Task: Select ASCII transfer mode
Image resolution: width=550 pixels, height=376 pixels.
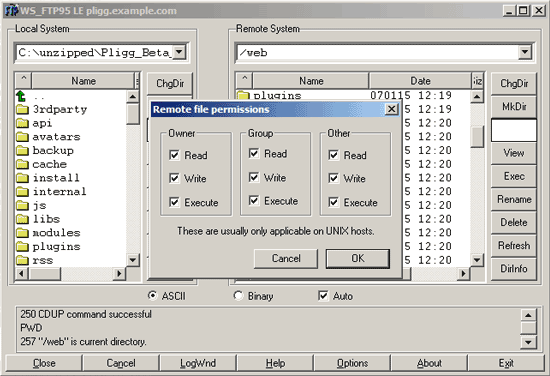Action: (153, 296)
